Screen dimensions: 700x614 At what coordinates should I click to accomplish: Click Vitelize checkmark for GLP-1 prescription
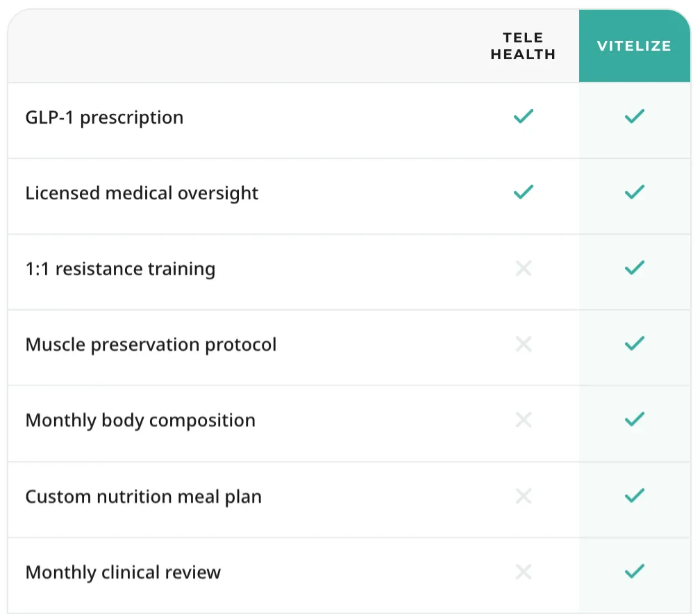(635, 117)
